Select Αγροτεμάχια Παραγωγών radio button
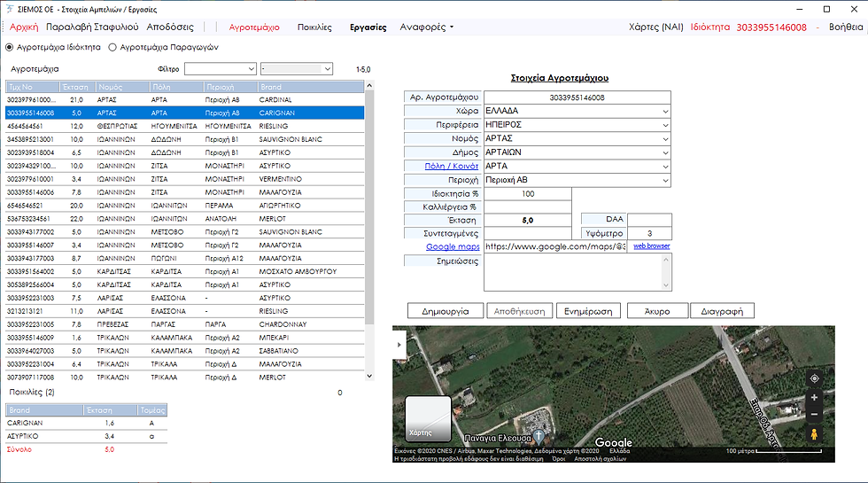The height and width of the screenshot is (483, 868). coord(112,47)
